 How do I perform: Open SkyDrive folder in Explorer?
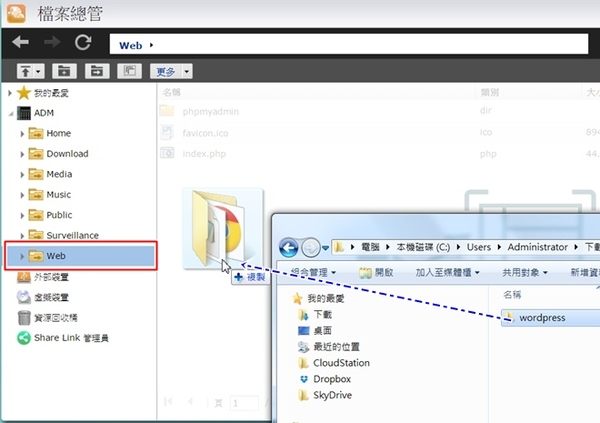pyautogui.click(x=325, y=395)
